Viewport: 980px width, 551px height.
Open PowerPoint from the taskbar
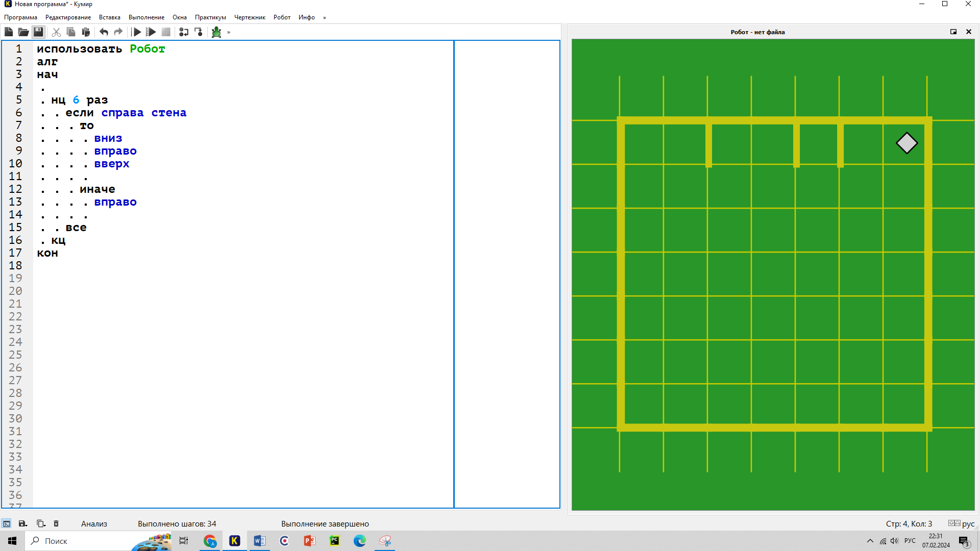click(309, 541)
